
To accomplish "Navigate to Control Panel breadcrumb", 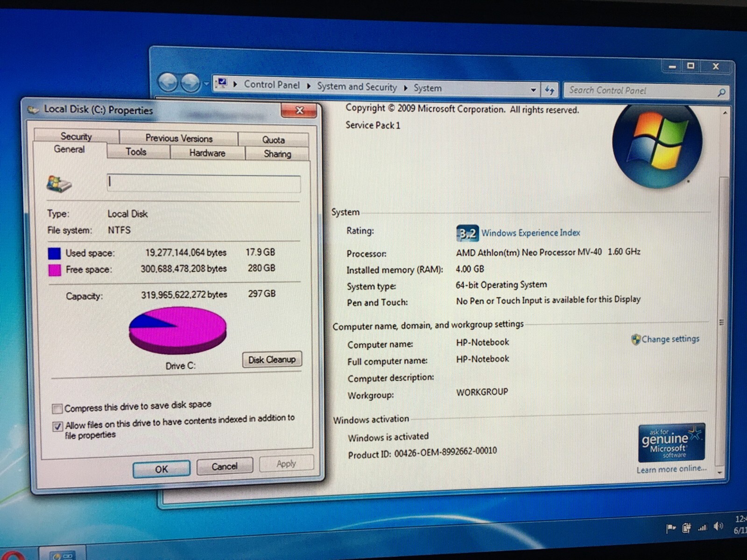I will tap(272, 85).
